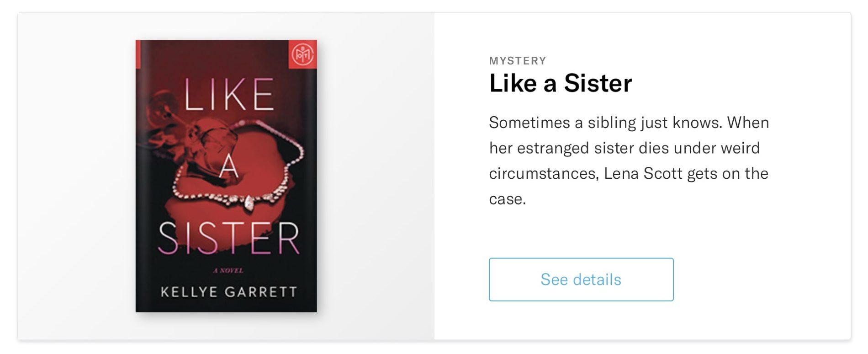
Task: Select the MYSTERY genre label
Action: (518, 61)
